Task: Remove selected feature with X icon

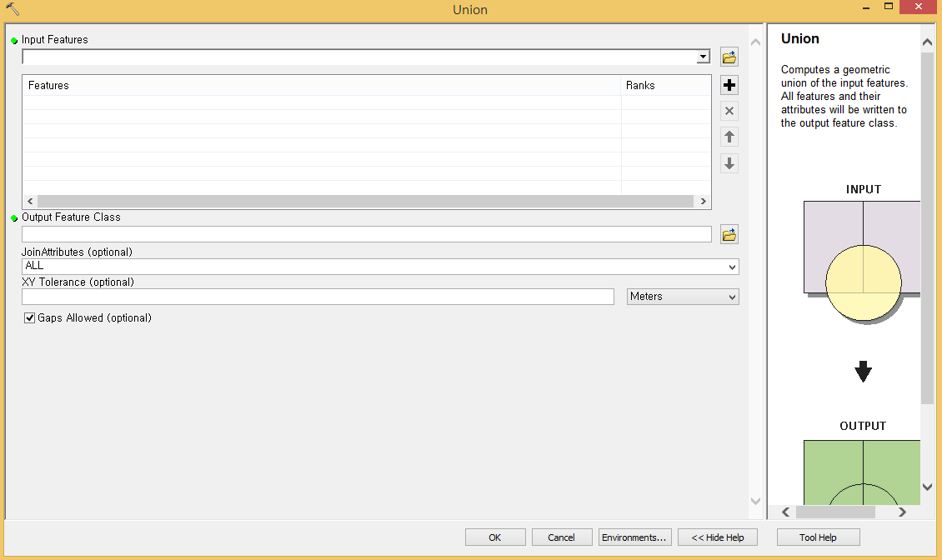Action: [x=729, y=110]
